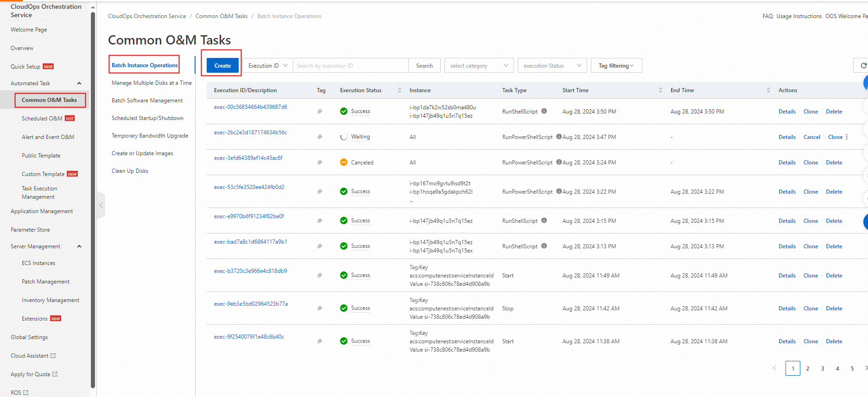Open Clean Up Disks
The image size is (868, 397).
[130, 171]
